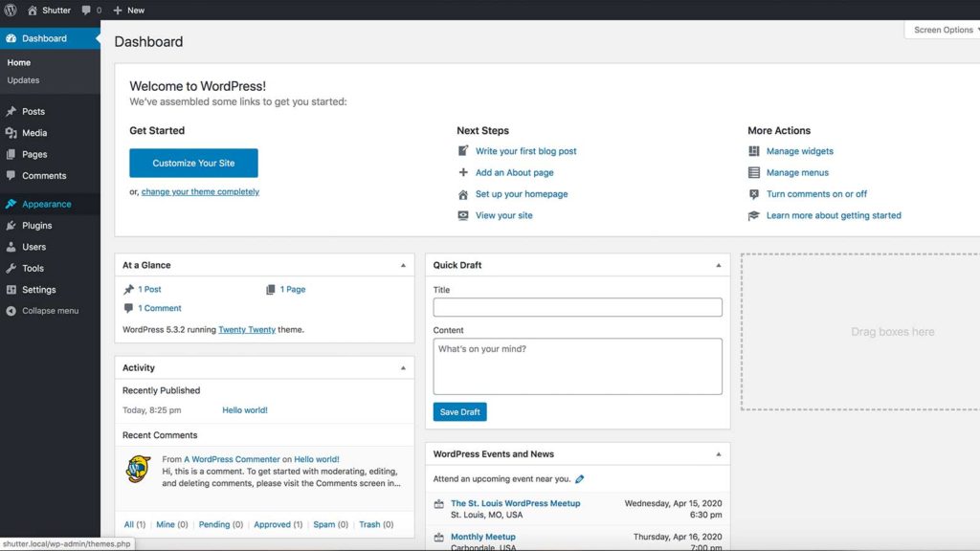Click the Users person icon in sidebar
The image size is (980, 551).
tap(11, 247)
